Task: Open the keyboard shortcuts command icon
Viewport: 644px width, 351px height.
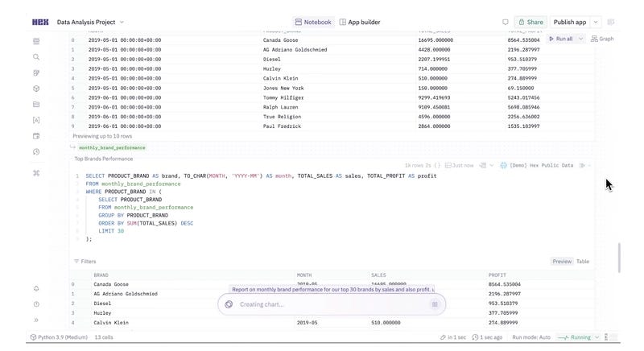Action: [x=36, y=173]
